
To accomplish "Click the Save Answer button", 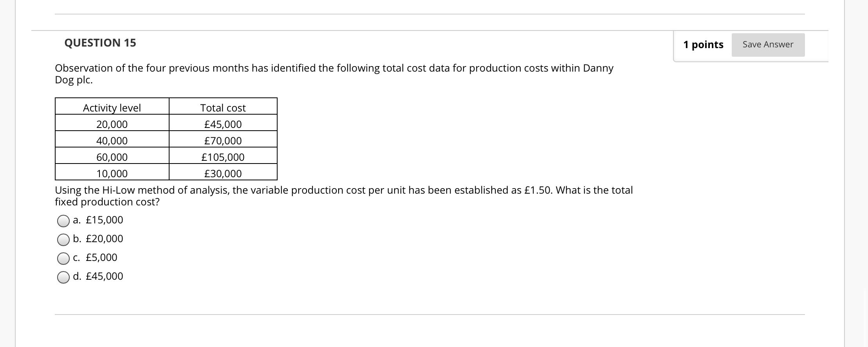I will [768, 45].
